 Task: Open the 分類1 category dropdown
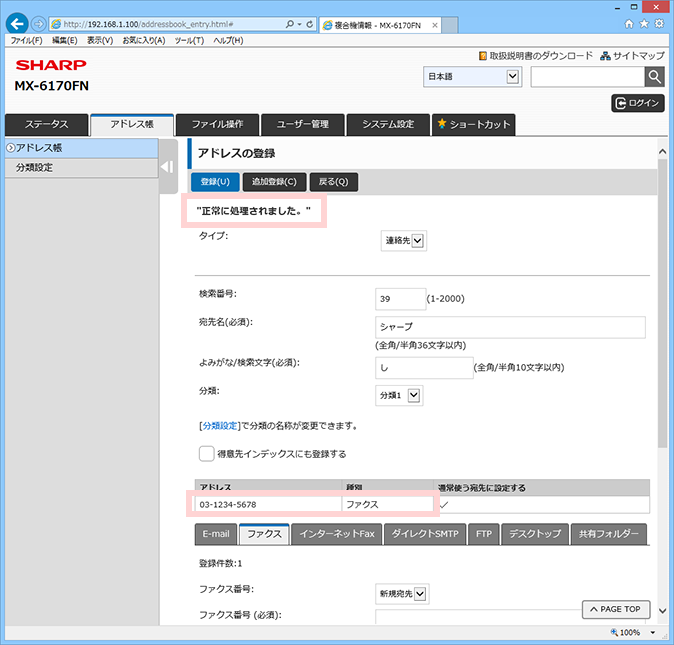pos(399,395)
